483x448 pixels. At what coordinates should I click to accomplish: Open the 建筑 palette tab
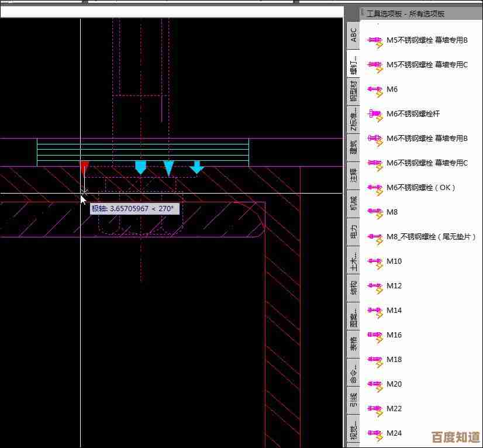click(353, 147)
